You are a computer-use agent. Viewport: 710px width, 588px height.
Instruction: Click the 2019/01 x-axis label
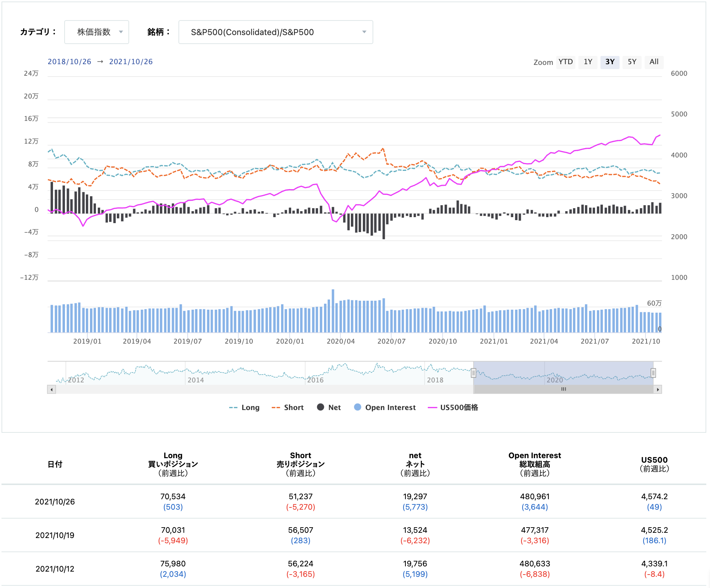tap(87, 341)
